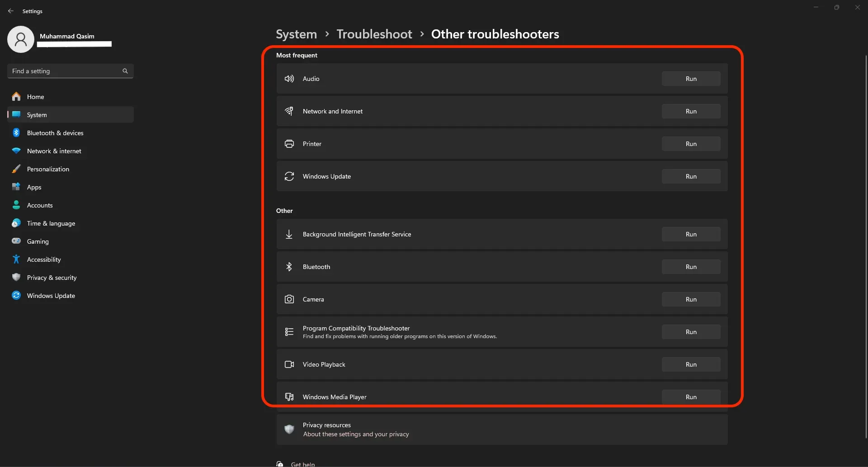Run the Bluetooth troubleshooter
868x467 pixels.
click(691, 267)
